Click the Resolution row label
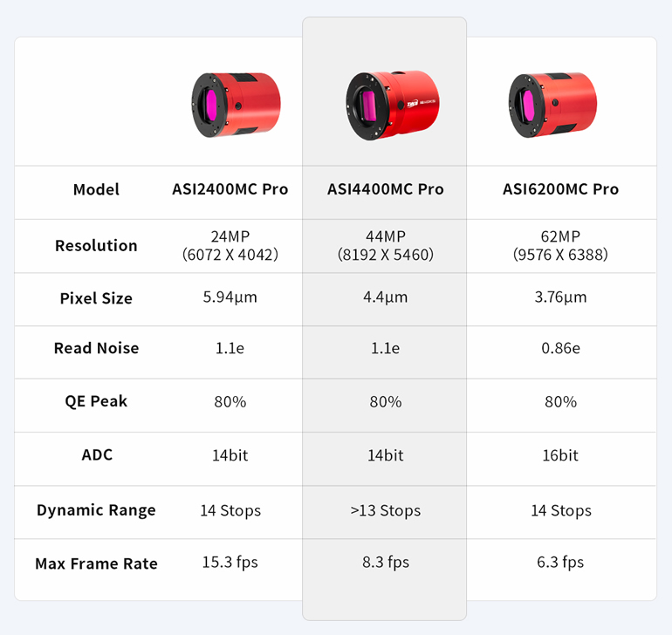This screenshot has width=672, height=635. (x=96, y=245)
